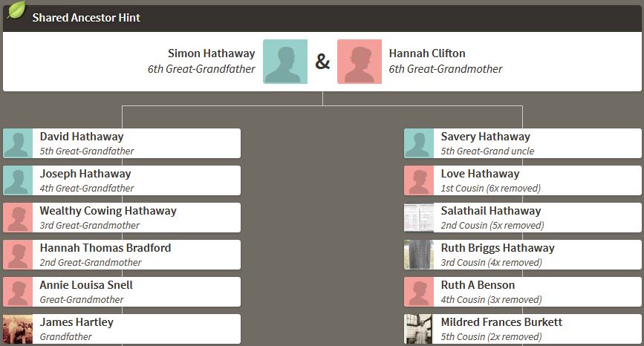Click Simon Hathaway's blue silhouette avatar
The height and width of the screenshot is (346, 644).
click(x=284, y=62)
